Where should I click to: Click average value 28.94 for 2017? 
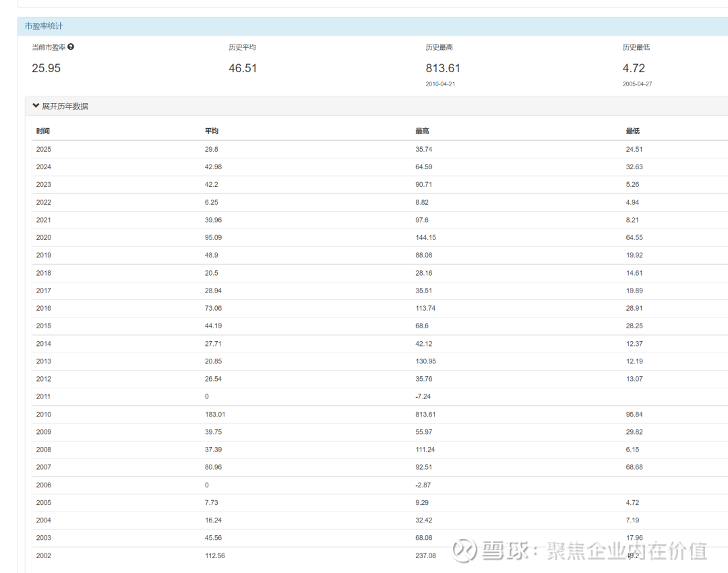[213, 291]
